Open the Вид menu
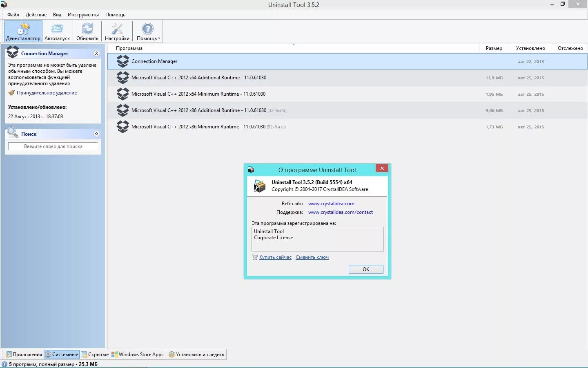This screenshot has height=368, width=588. click(x=57, y=14)
